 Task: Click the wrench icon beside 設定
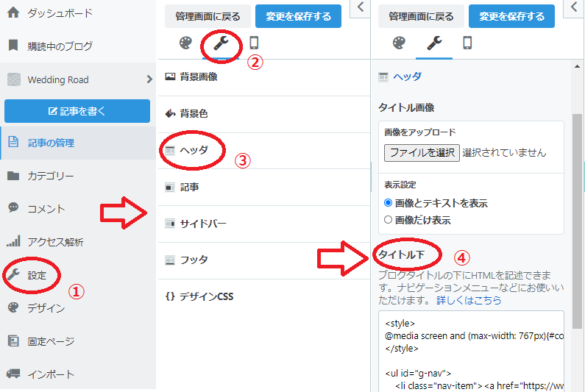click(x=13, y=274)
